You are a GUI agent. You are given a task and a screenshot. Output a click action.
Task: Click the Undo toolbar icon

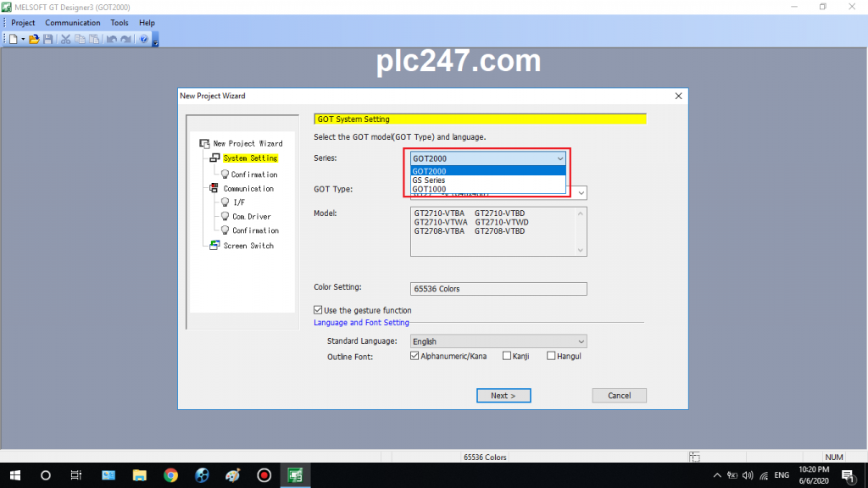click(x=112, y=39)
